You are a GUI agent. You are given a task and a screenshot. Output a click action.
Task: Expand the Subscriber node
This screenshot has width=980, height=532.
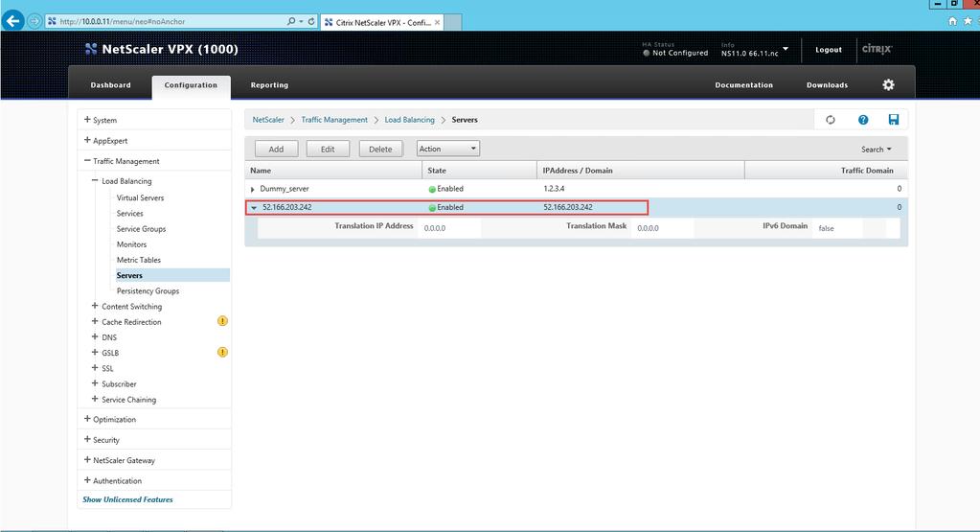(x=95, y=383)
